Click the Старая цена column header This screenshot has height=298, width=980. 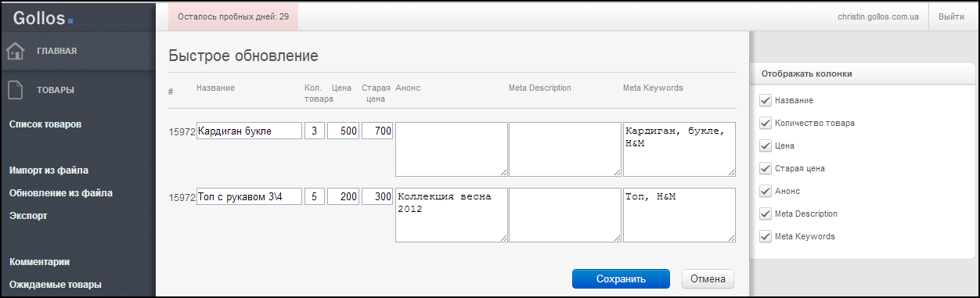377,93
